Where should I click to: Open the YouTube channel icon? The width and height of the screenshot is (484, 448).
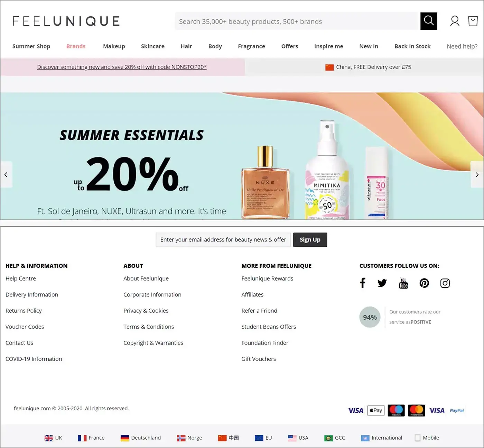tap(403, 283)
